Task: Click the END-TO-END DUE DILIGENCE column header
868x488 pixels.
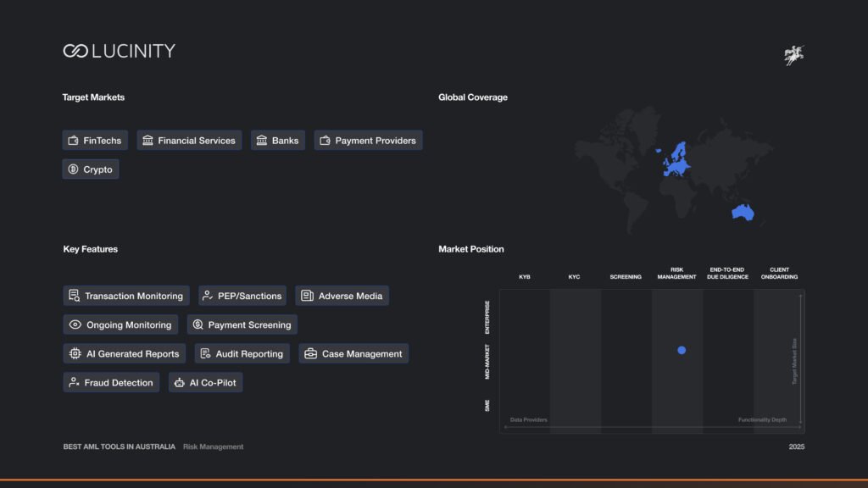Action: [x=727, y=274]
